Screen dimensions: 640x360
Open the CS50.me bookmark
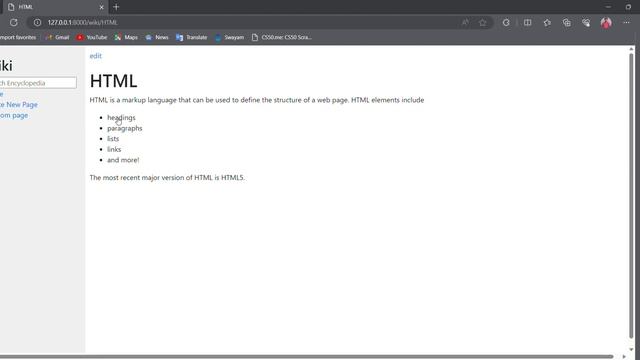282,37
